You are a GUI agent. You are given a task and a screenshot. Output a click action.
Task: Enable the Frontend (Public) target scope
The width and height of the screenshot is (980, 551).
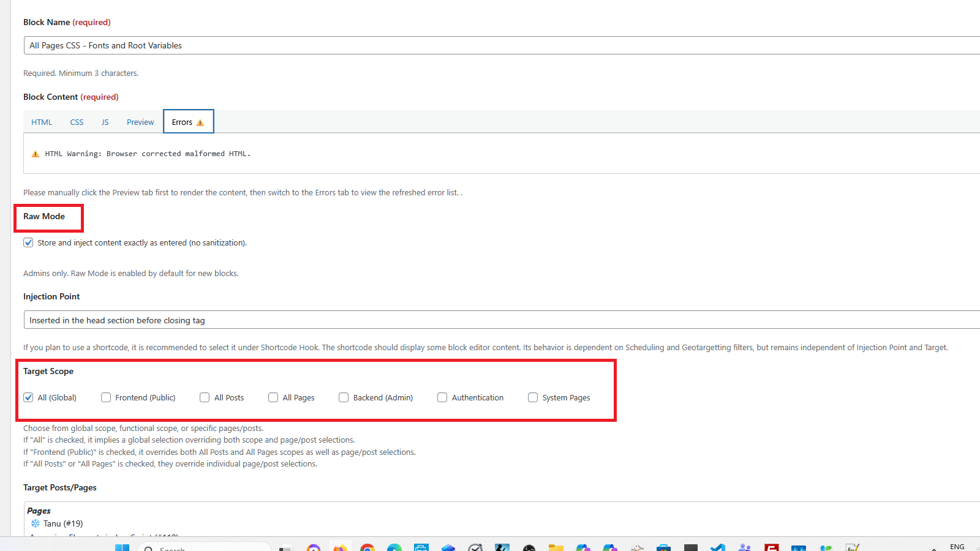(x=105, y=397)
